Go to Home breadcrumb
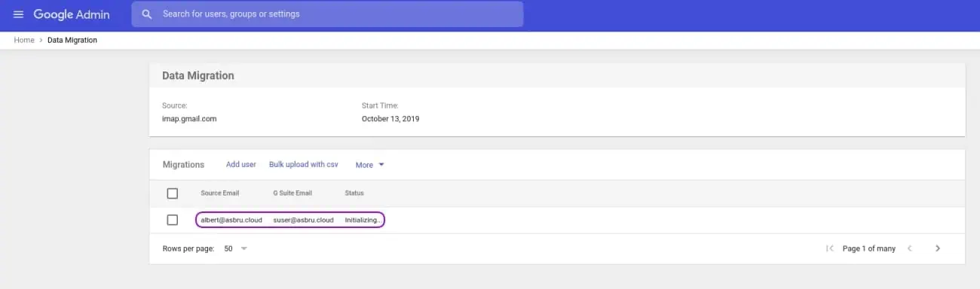The image size is (980, 289). pyautogui.click(x=24, y=40)
